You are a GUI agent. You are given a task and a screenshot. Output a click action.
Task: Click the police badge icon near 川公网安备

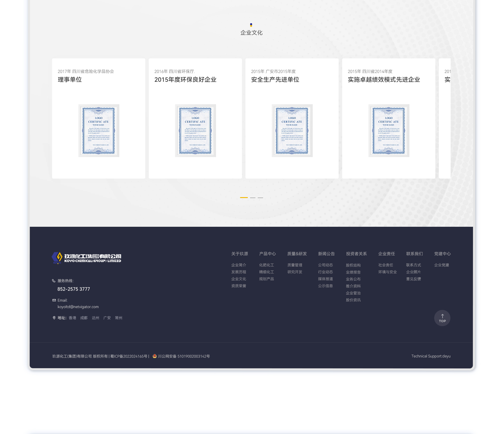coord(155,356)
